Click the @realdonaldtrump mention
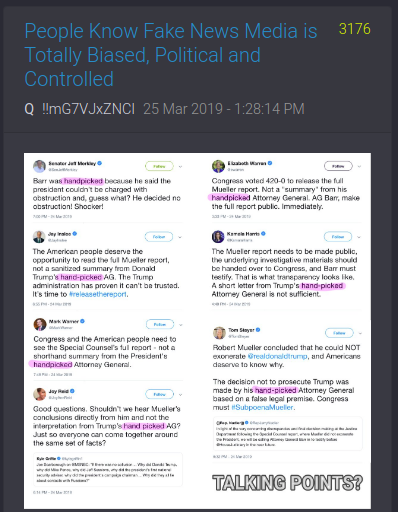This screenshot has height=512, width=398. click(278, 356)
